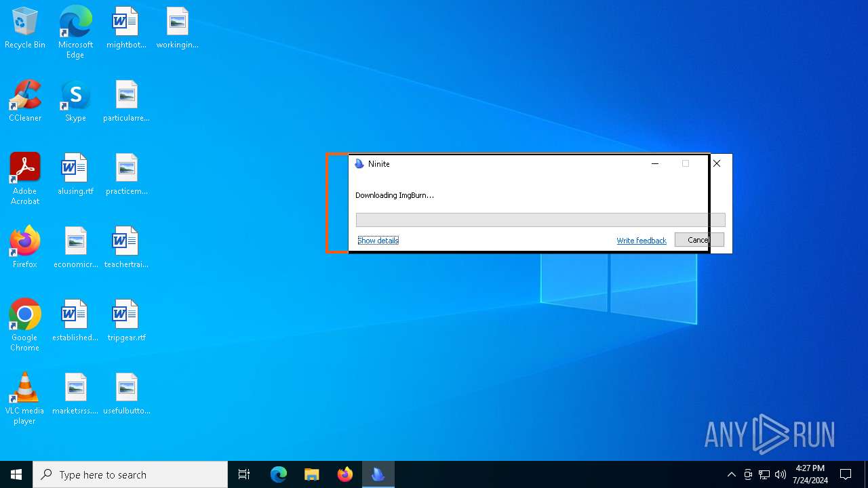Click the Write feedback link
The width and height of the screenshot is (868, 488).
(x=642, y=241)
